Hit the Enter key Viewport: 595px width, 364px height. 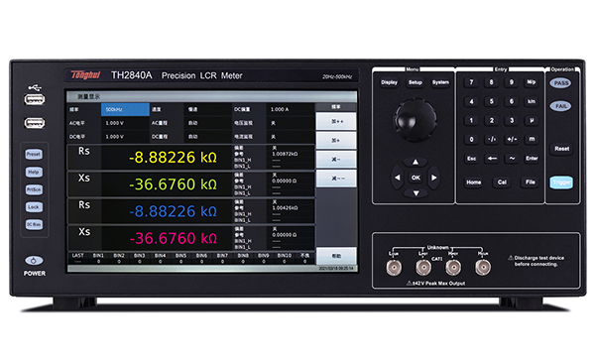(532, 159)
